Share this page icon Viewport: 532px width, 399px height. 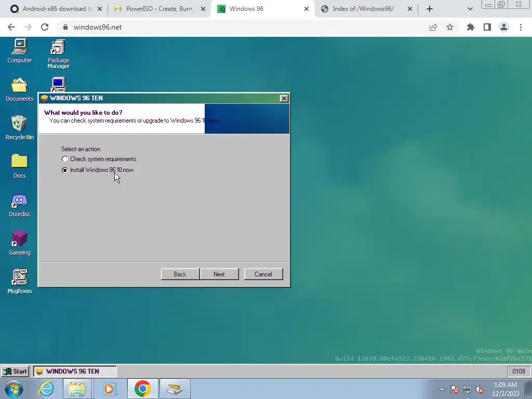coord(433,27)
